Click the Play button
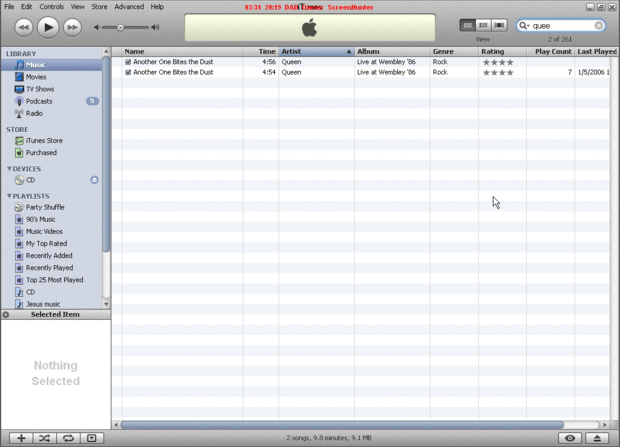 coord(48,27)
